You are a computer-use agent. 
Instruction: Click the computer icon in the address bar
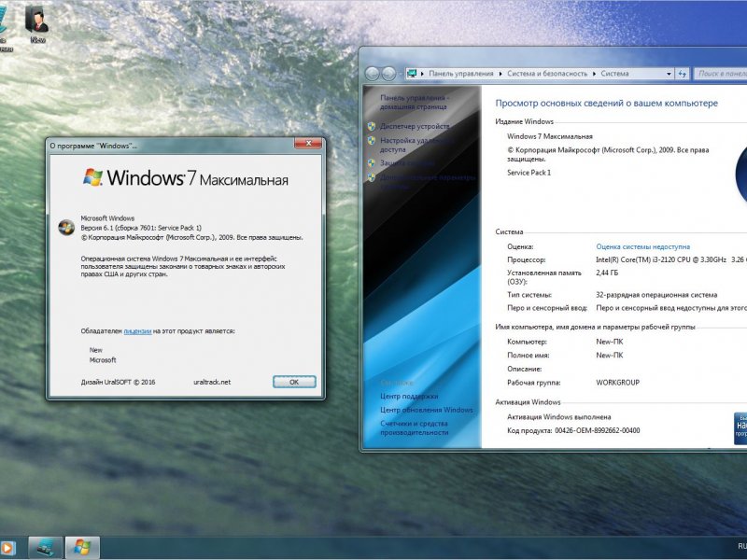click(412, 74)
